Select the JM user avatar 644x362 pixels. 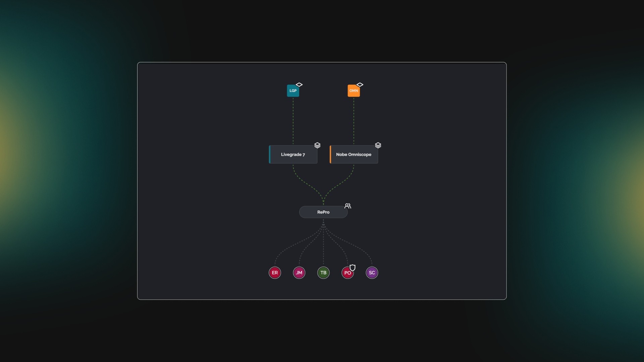click(299, 273)
